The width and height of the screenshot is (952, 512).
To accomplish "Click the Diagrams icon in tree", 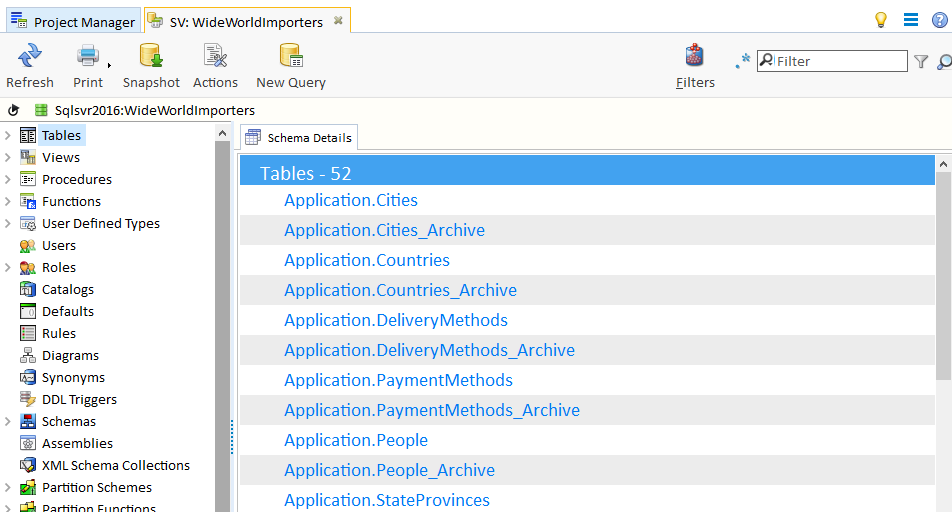I will tap(27, 355).
